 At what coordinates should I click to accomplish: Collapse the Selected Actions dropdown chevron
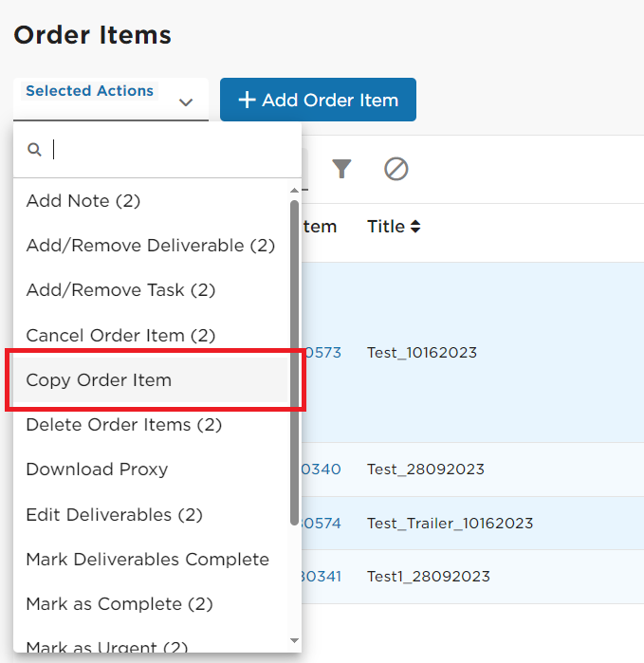186,101
